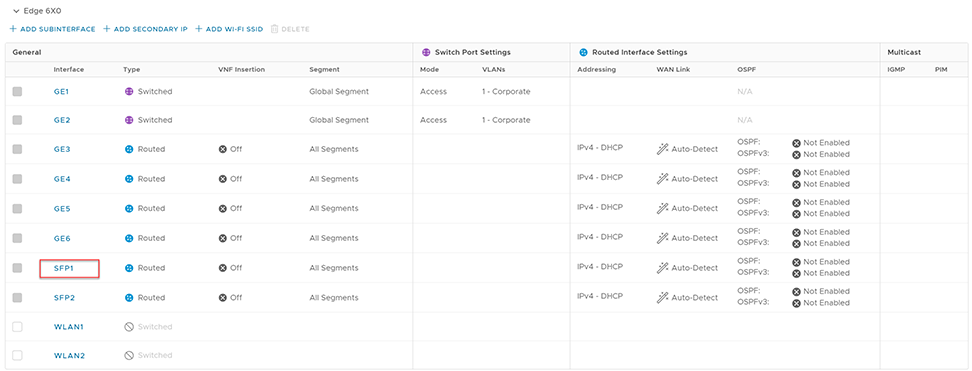
Task: Click the blue Routed icon for GE3
Action: pos(129,149)
